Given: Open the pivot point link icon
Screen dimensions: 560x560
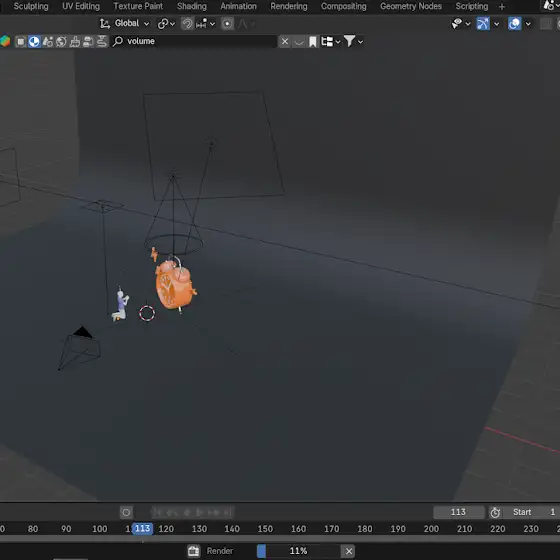Looking at the screenshot, I should coord(162,24).
